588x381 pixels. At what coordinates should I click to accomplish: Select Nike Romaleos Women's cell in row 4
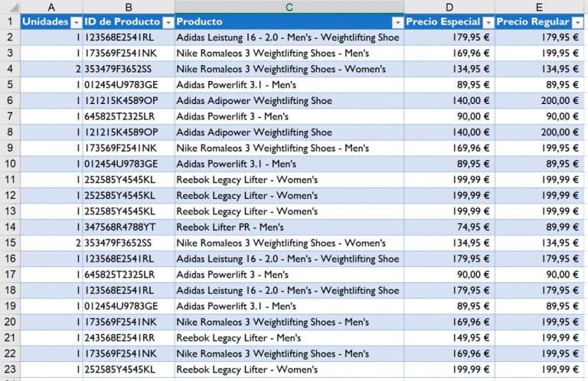(x=289, y=69)
